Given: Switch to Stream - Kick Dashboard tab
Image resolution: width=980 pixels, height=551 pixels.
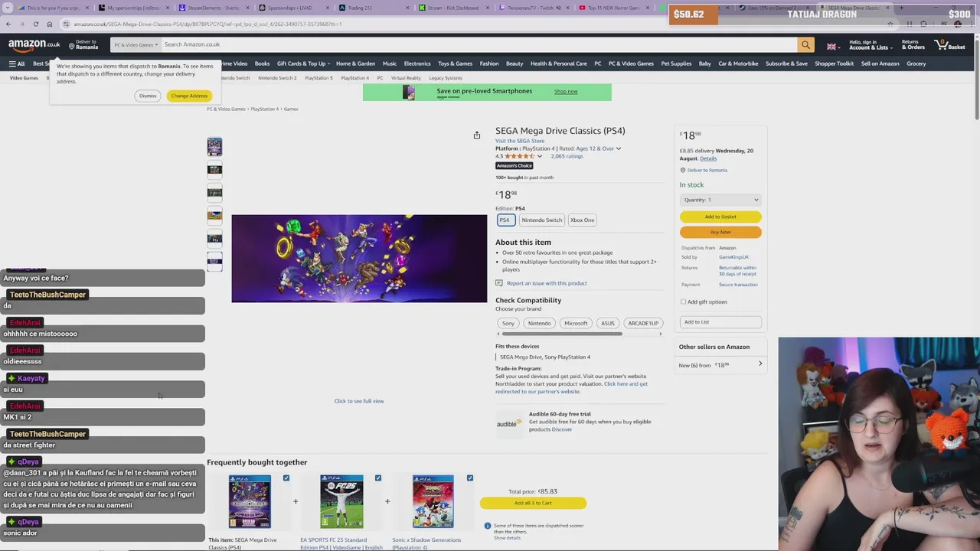Looking at the screenshot, I should point(453,8).
